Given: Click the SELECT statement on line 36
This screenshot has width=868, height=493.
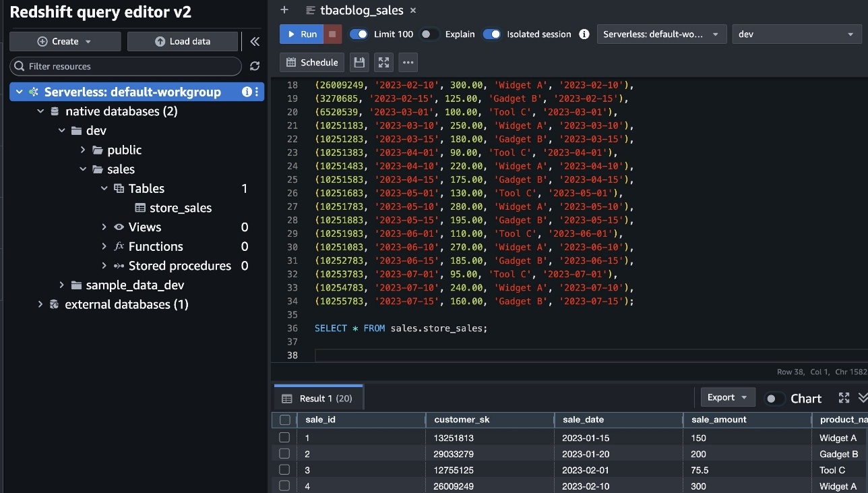Looking at the screenshot, I should pos(400,328).
